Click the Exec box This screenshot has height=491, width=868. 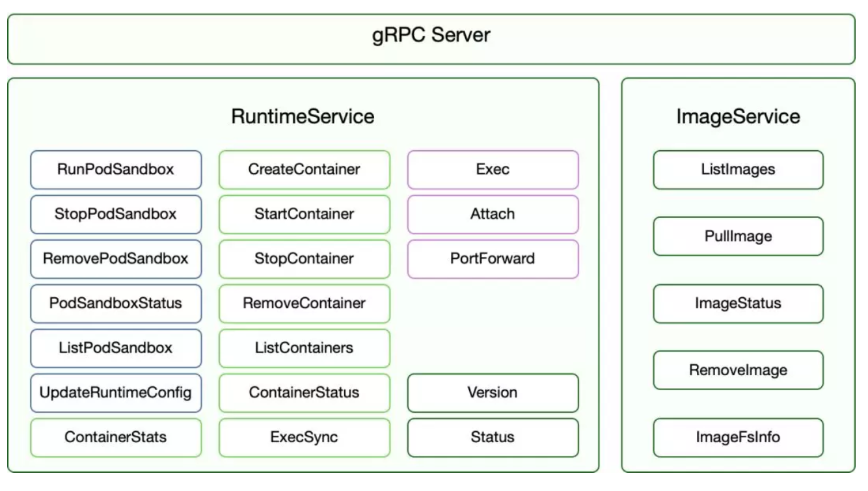(493, 170)
